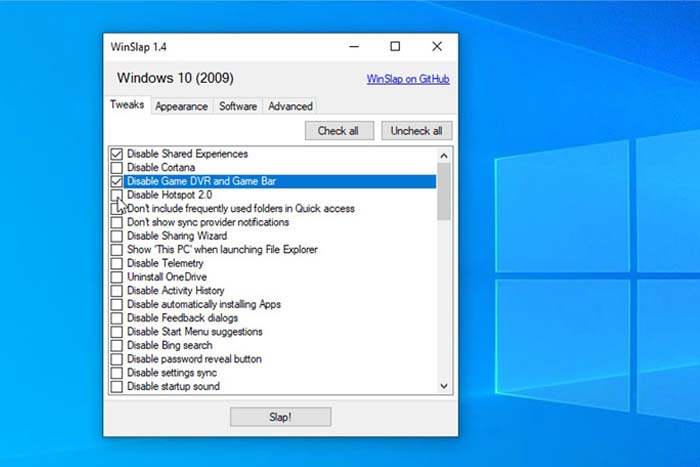The image size is (700, 467).
Task: Click the Check all button
Action: click(339, 131)
